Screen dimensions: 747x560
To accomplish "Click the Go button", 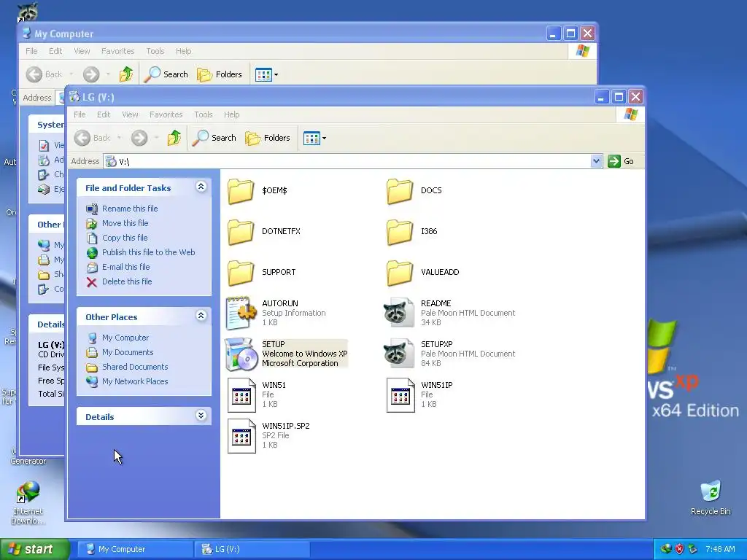I will 622,161.
